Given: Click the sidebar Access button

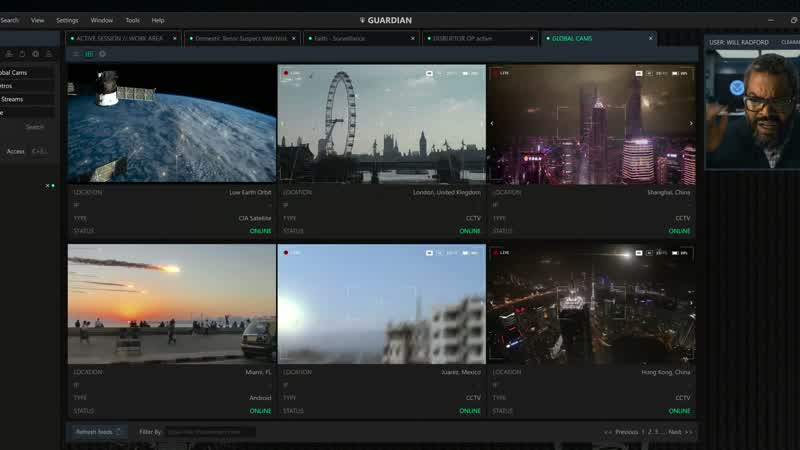Looking at the screenshot, I should pos(16,152).
